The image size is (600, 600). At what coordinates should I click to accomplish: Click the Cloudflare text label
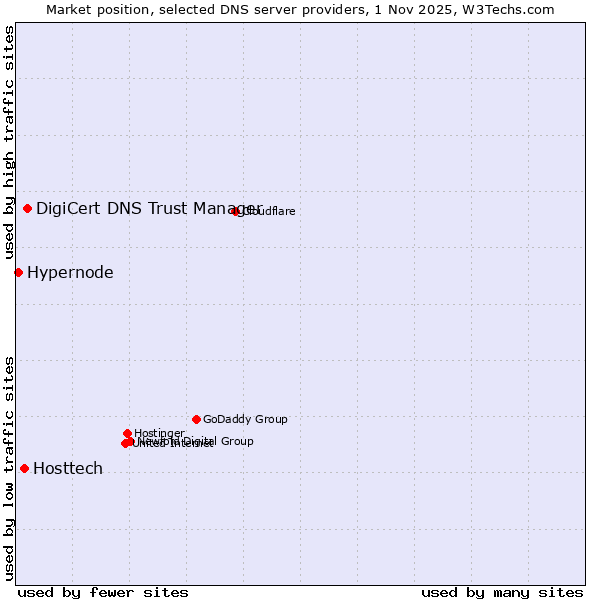(270, 211)
